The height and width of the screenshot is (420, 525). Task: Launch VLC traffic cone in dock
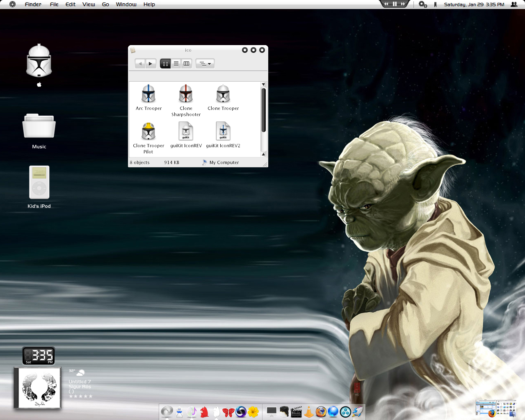coord(308,411)
